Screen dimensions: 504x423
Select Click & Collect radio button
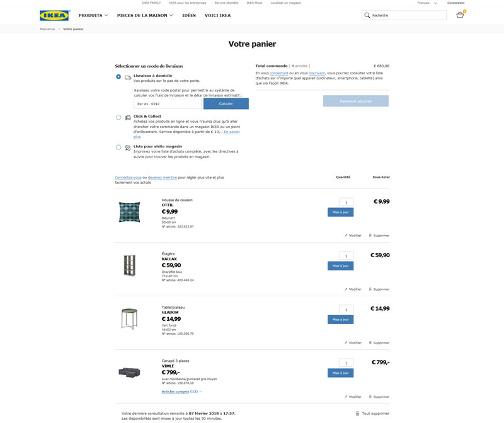pyautogui.click(x=118, y=117)
